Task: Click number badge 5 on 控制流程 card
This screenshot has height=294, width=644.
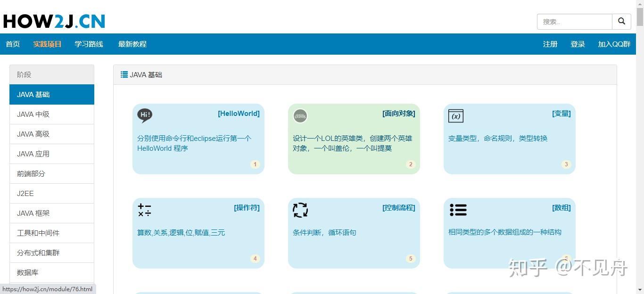Action: point(411,259)
